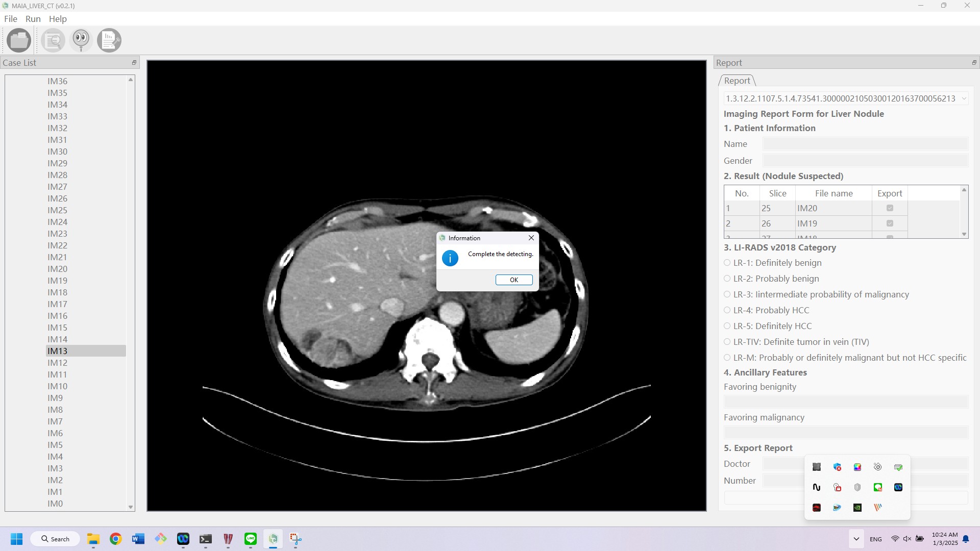This screenshot has width=980, height=551.
Task: Select the Report tab
Action: [737, 81]
